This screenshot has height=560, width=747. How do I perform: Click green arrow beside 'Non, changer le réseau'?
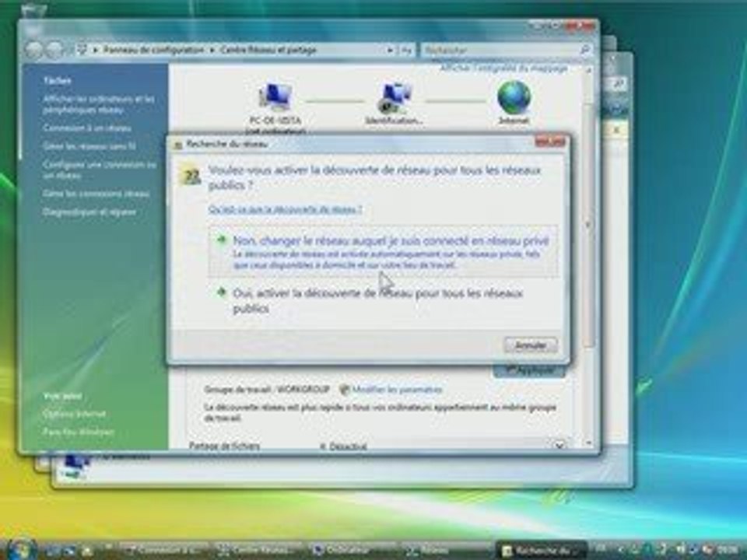point(221,240)
